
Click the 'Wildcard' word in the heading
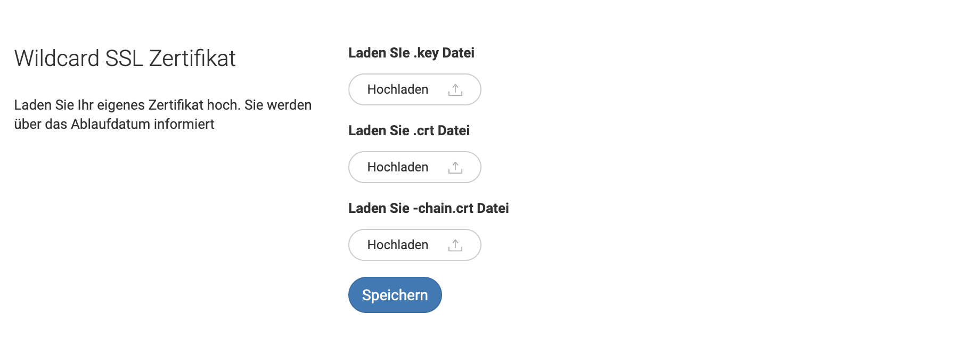point(57,58)
